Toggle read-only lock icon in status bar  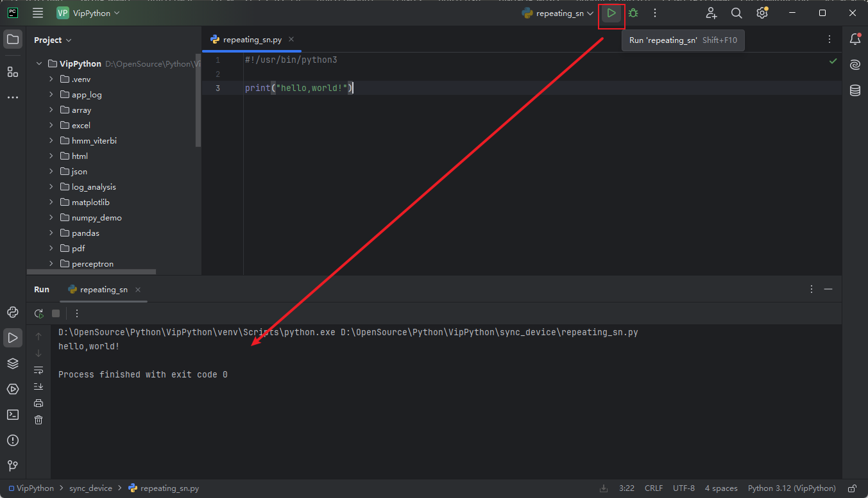(852, 488)
